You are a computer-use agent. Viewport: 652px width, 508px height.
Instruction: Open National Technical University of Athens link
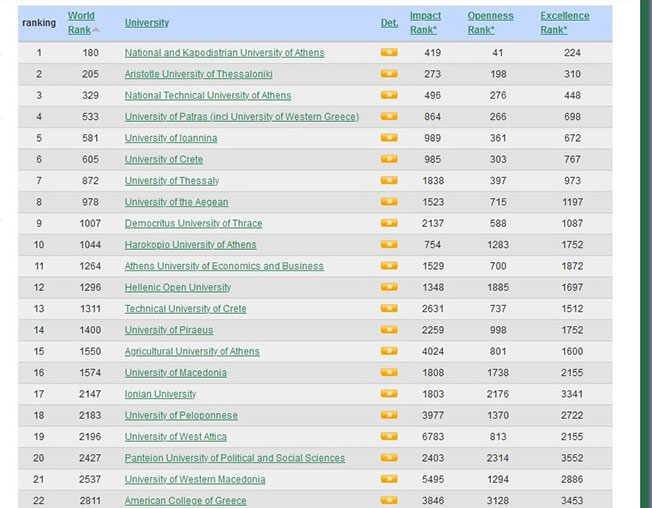(x=208, y=96)
